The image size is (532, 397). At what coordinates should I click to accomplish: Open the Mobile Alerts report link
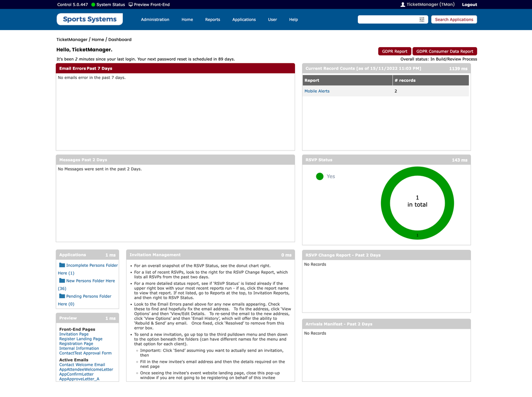317,91
